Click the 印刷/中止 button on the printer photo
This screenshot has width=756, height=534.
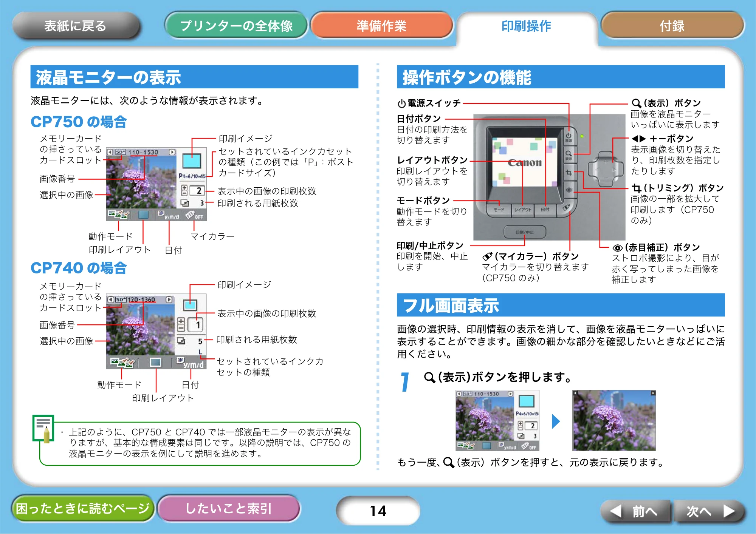[x=525, y=232]
